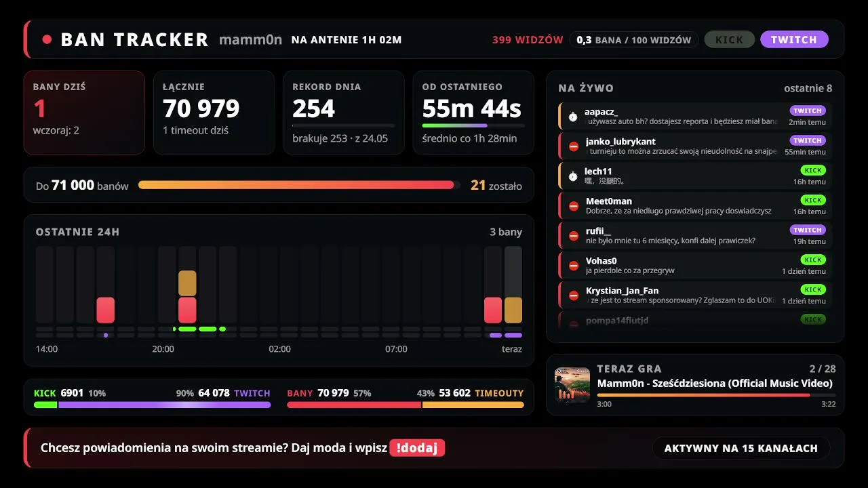Image resolution: width=868 pixels, height=488 pixels.
Task: Click the BAN TRACKER title
Action: (x=134, y=40)
